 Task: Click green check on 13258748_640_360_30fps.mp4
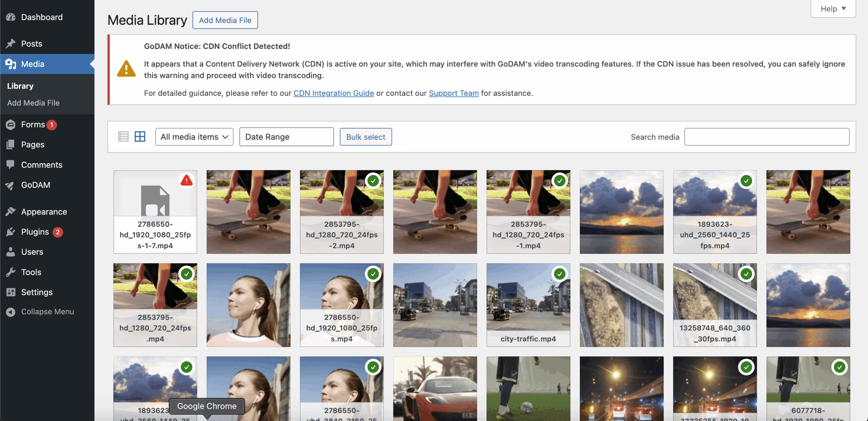(x=746, y=274)
